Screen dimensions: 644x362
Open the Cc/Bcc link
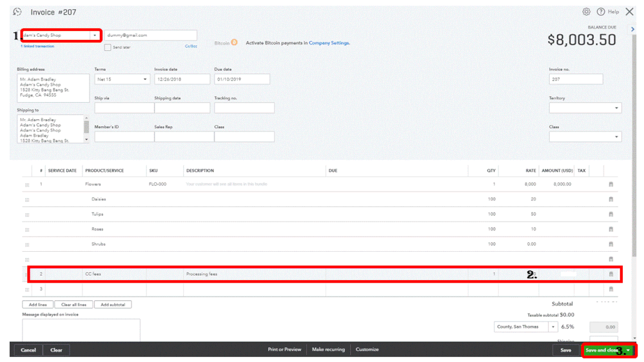tap(191, 46)
